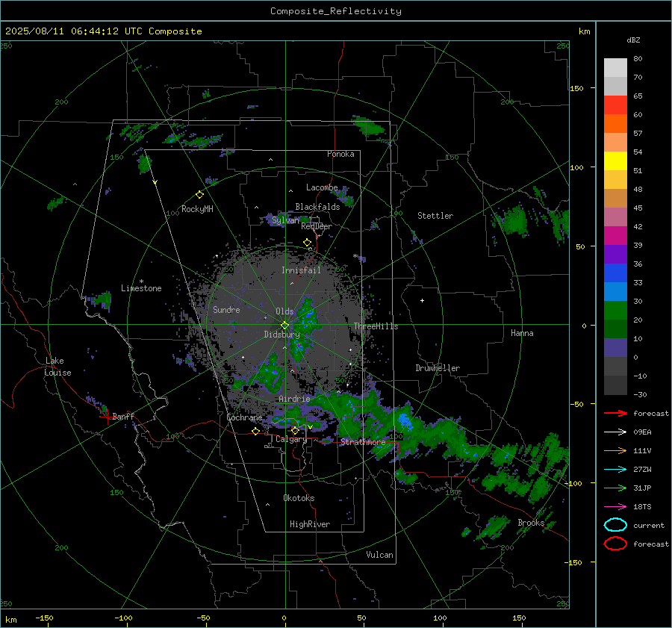The image size is (672, 628).
Task: Select the green 31JP arrow icon
Action: [615, 488]
